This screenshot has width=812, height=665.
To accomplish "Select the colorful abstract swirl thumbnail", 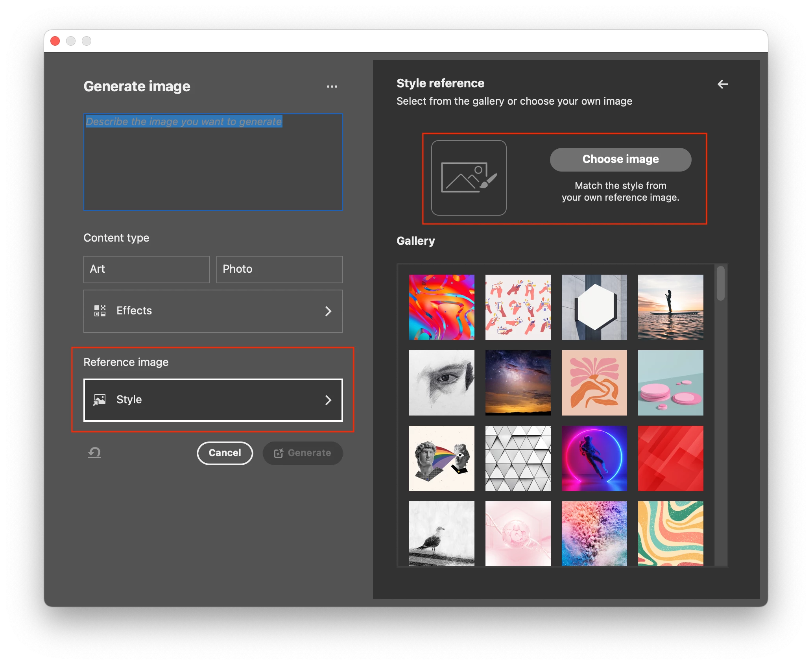I will 441,307.
